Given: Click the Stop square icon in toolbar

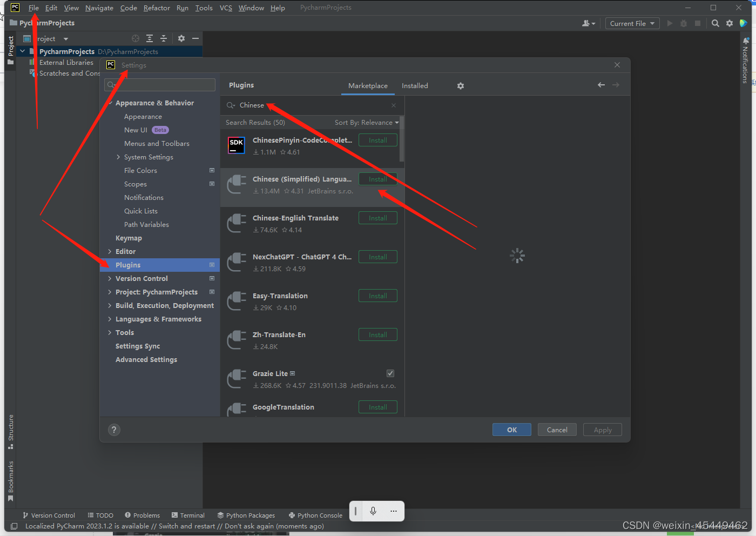Looking at the screenshot, I should coord(698,23).
